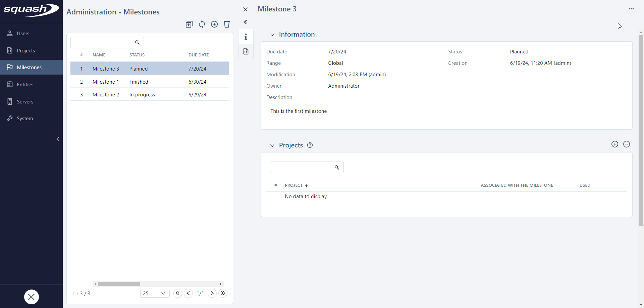Collapse the milestone detail side panel
Viewport: 644px width, 308px height.
click(246, 22)
